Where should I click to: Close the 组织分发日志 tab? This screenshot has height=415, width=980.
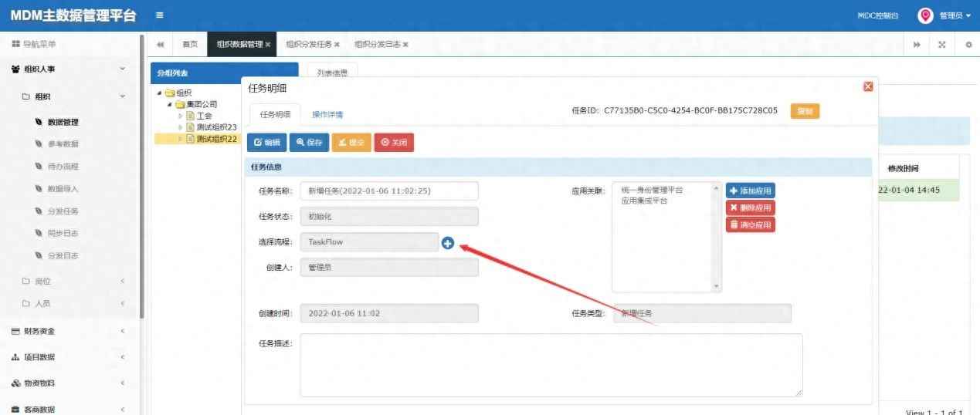coord(405,45)
